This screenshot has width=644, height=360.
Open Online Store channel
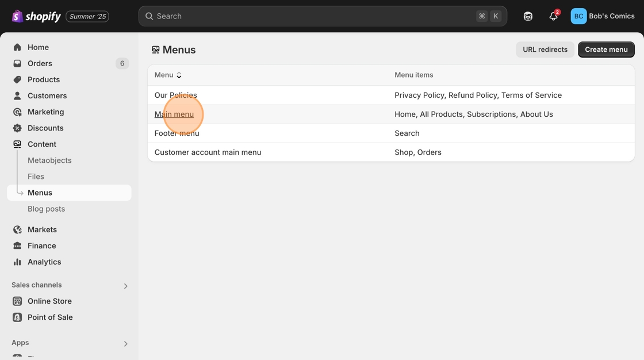click(x=49, y=301)
